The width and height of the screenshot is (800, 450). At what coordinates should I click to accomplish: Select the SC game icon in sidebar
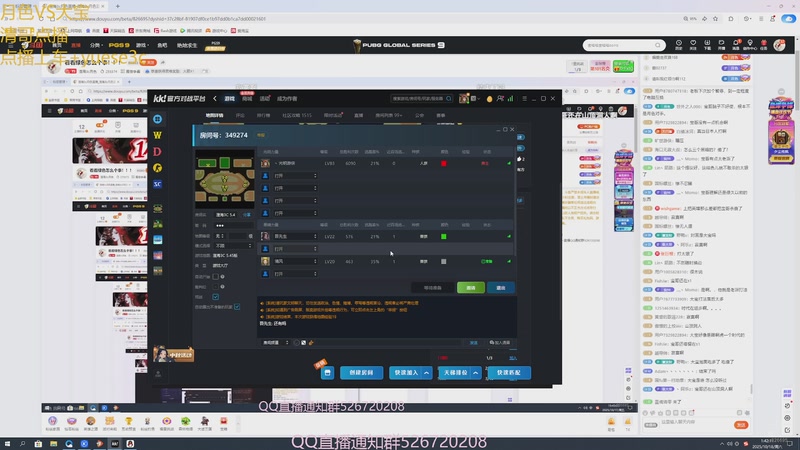158,184
